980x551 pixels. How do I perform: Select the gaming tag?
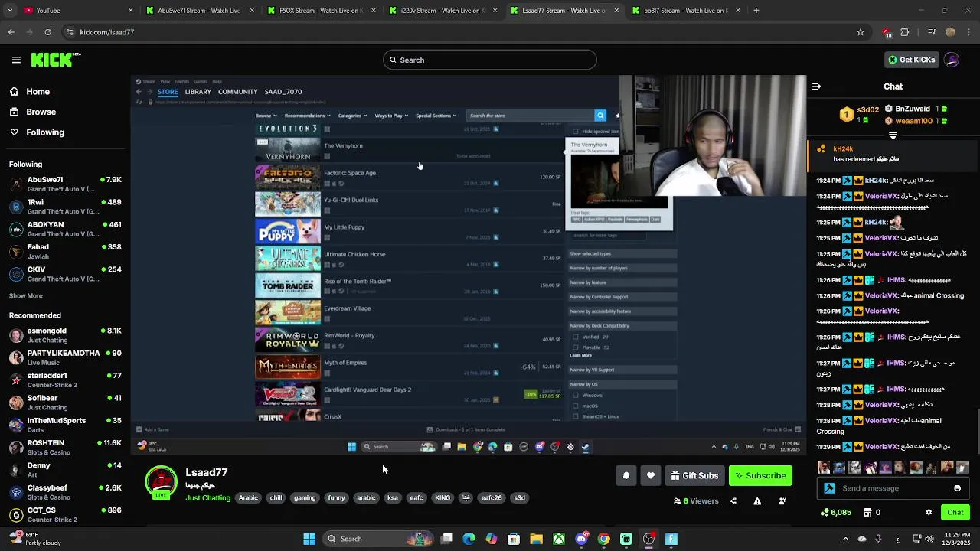tap(305, 498)
